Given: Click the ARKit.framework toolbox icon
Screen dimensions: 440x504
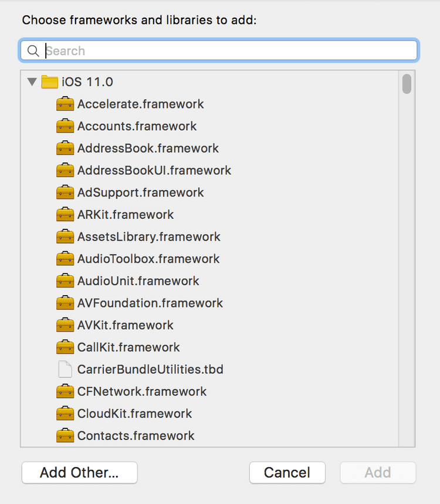Looking at the screenshot, I should tap(65, 214).
